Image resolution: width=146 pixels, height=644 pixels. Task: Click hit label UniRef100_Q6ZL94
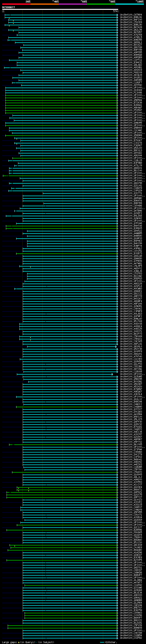(x=131, y=30)
